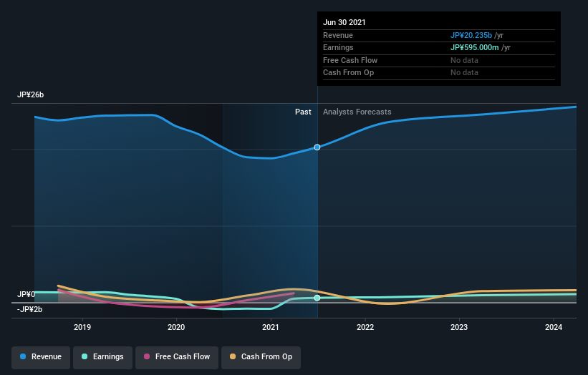Click the JP¥26b y-axis label
This screenshot has width=588, height=375.
point(30,94)
